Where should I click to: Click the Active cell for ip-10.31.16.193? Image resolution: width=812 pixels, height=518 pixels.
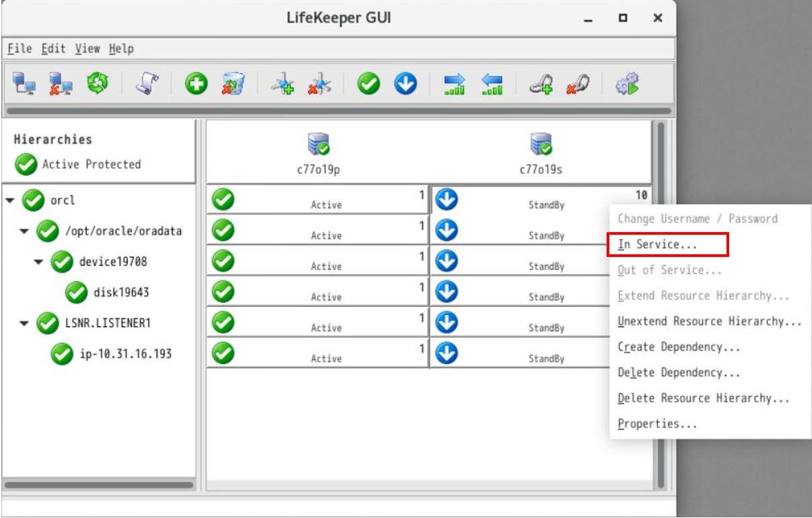[x=317, y=353]
